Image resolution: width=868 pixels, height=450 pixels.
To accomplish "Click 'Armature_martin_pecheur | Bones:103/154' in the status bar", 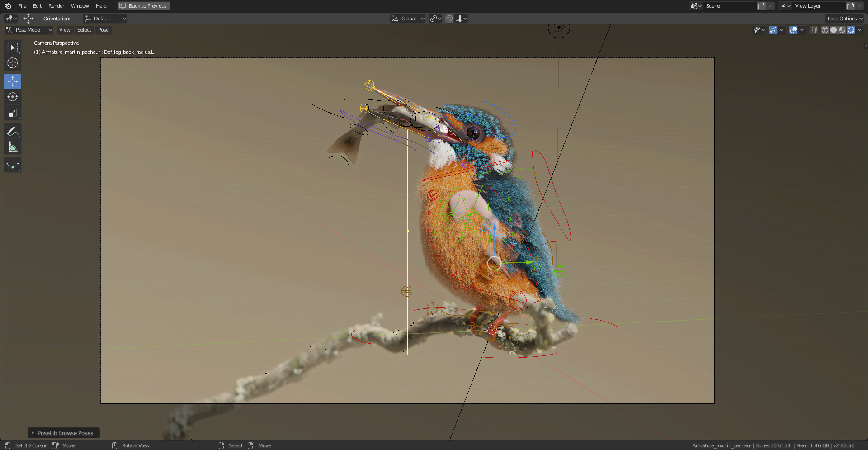I will 741,445.
